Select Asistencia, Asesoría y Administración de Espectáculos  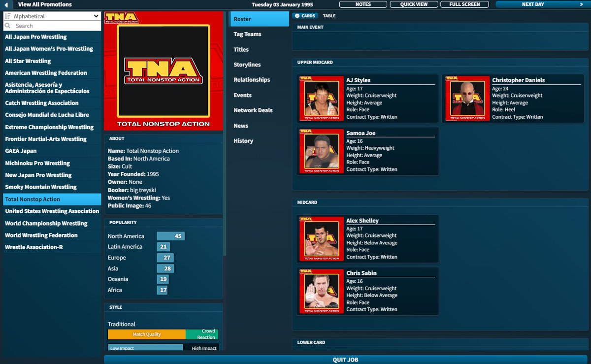(52, 88)
